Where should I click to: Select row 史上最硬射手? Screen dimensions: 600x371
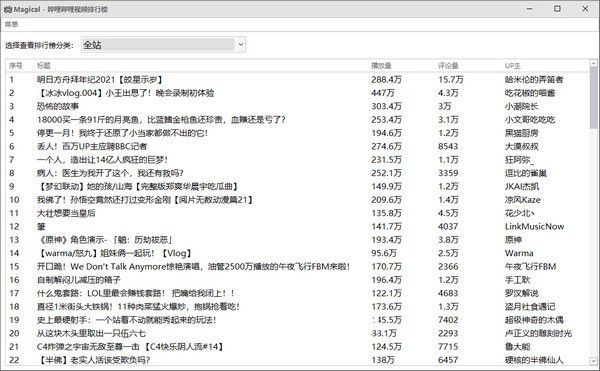298,320
